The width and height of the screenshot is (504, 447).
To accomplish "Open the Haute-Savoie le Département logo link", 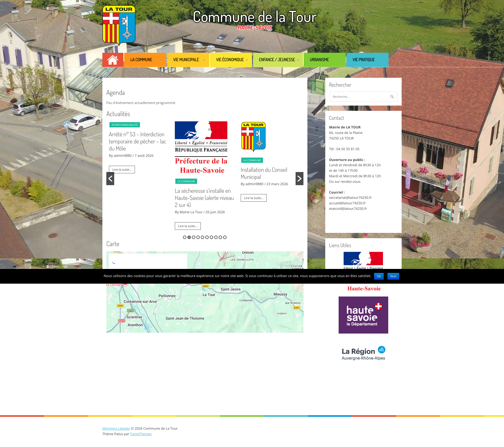I will [363, 315].
